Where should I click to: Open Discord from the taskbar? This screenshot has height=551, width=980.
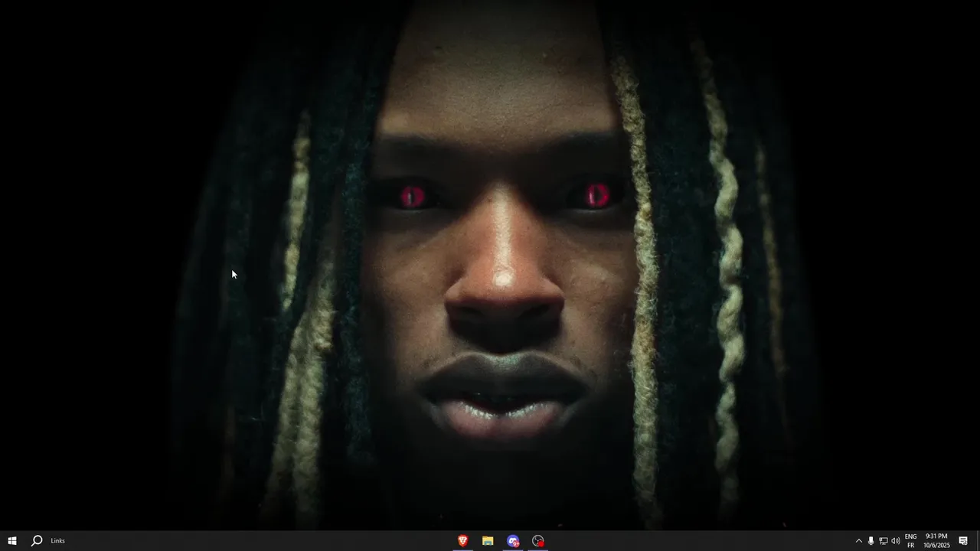tap(513, 540)
